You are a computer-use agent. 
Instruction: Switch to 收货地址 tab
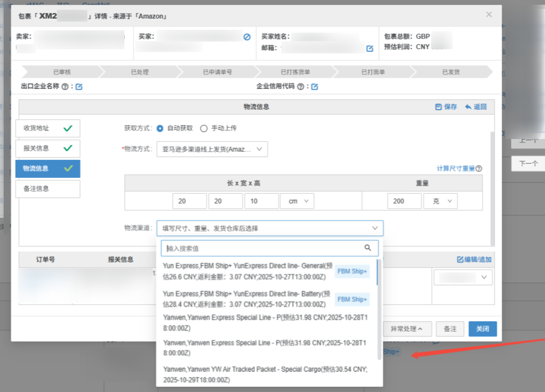47,128
